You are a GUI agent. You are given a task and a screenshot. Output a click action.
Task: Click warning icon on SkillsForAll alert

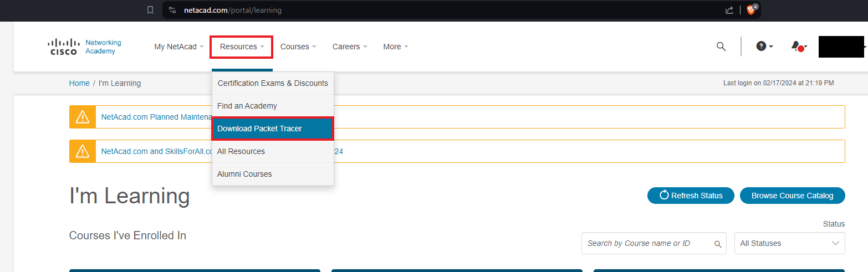tap(83, 151)
